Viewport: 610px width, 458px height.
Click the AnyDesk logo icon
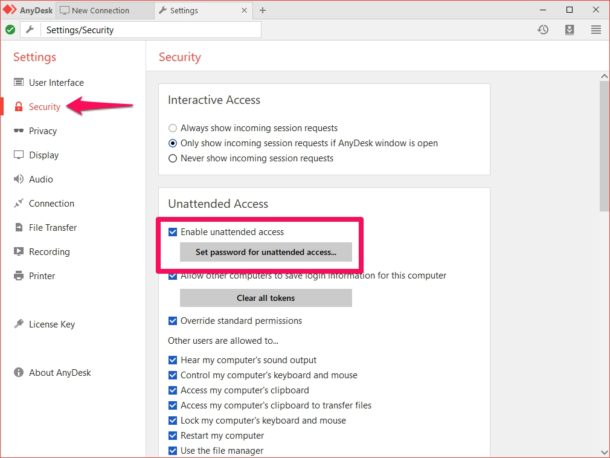[x=10, y=10]
